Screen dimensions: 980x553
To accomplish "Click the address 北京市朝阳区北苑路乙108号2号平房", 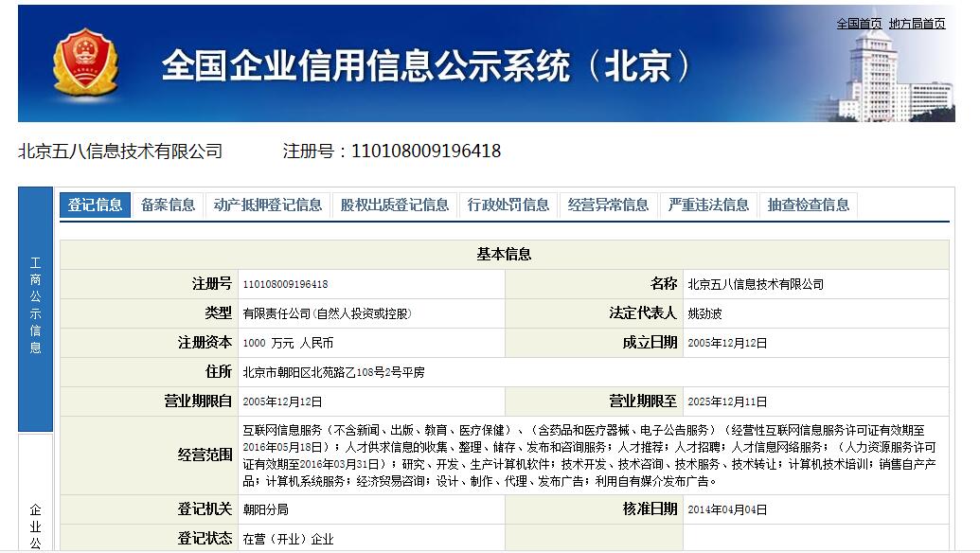I will pos(333,372).
